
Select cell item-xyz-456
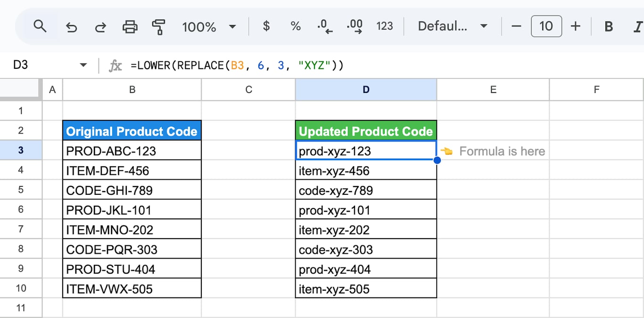click(366, 170)
